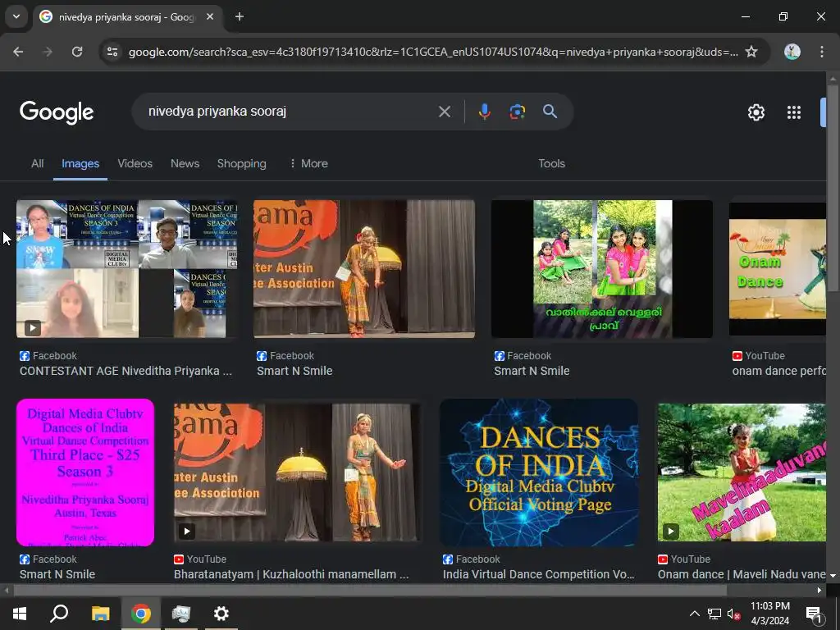This screenshot has width=840, height=630.
Task: Select the Images tab
Action: (x=80, y=163)
